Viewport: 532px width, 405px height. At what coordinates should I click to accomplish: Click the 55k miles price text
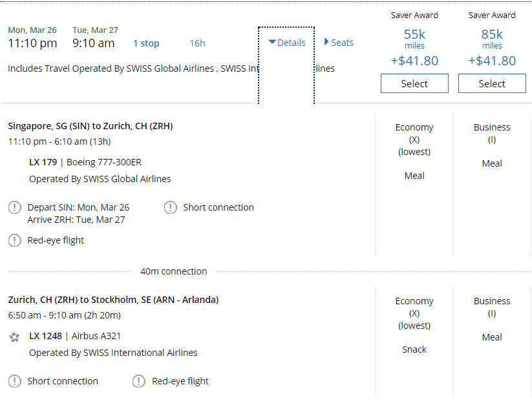(x=414, y=35)
